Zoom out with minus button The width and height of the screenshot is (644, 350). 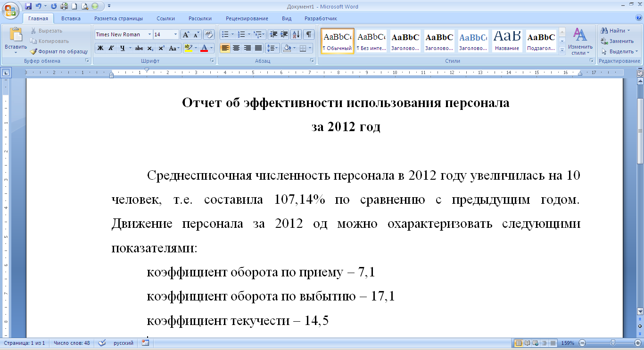tap(582, 343)
